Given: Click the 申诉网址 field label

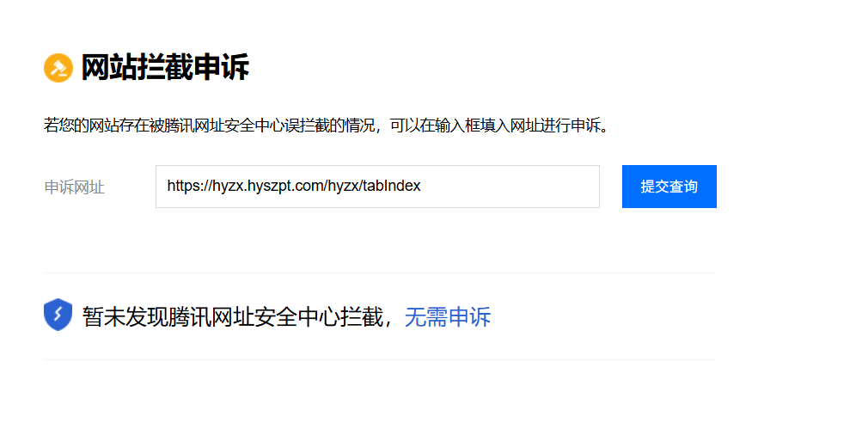Looking at the screenshot, I should click(74, 187).
